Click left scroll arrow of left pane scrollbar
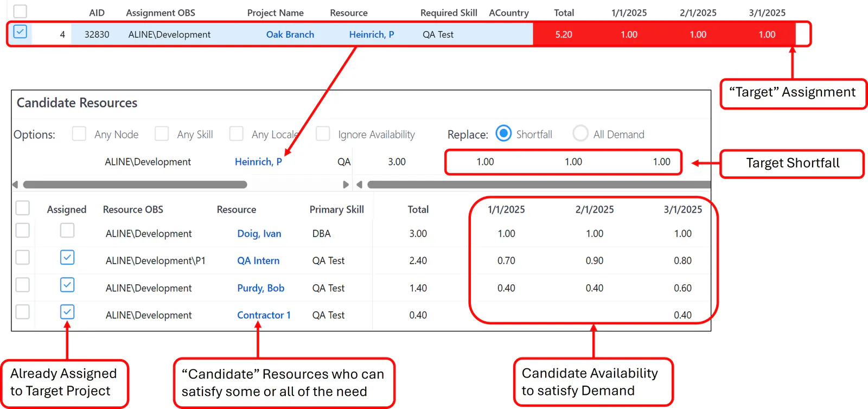 click(x=15, y=184)
